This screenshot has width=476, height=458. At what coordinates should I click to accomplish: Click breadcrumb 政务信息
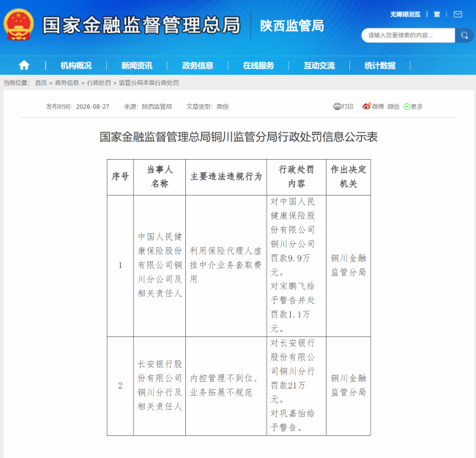coord(67,83)
